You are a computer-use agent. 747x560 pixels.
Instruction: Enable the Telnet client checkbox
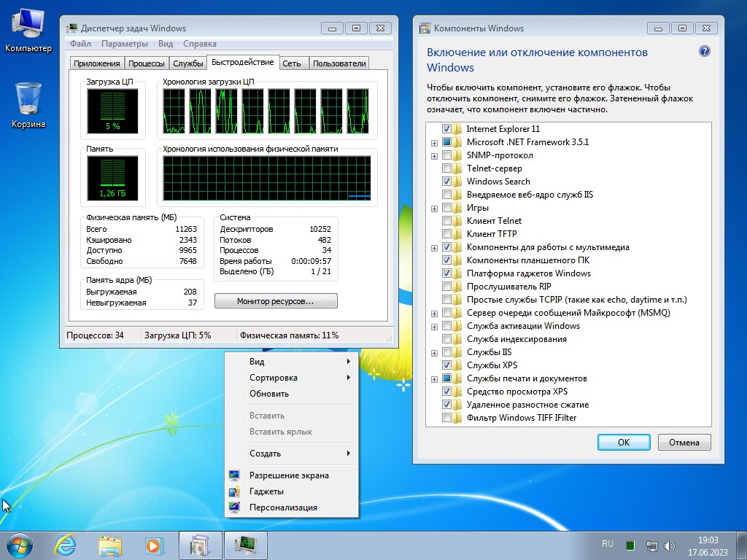446,221
